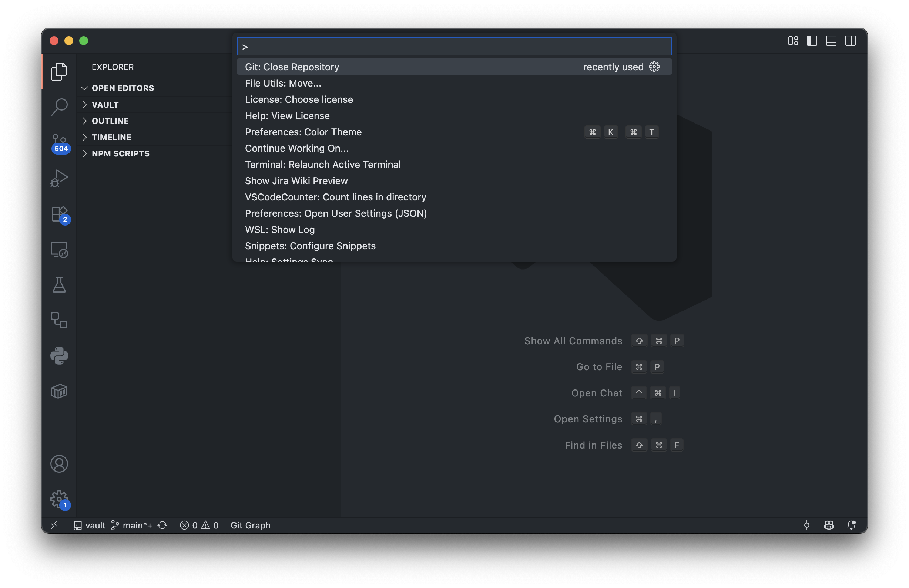Open the container box activity bar icon
This screenshot has width=909, height=588.
pos(59,392)
